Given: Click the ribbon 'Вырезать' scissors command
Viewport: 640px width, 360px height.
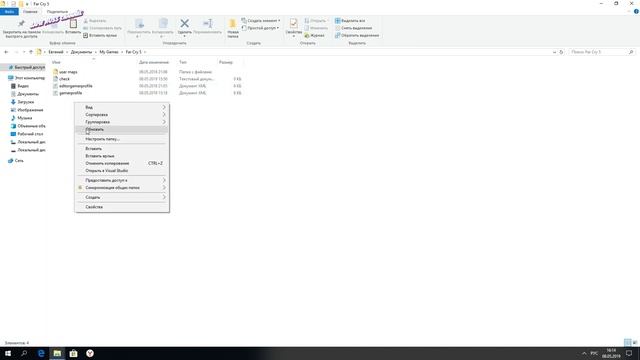Looking at the screenshot, I should [95, 21].
